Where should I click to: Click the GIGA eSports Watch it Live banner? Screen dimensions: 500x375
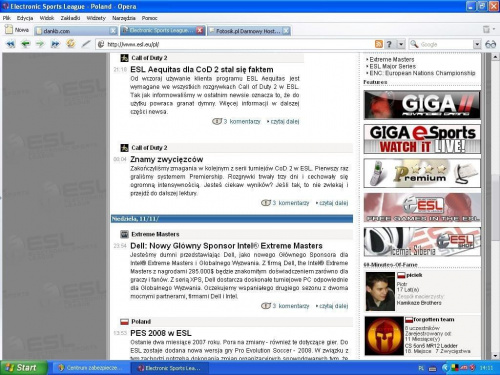point(422,139)
